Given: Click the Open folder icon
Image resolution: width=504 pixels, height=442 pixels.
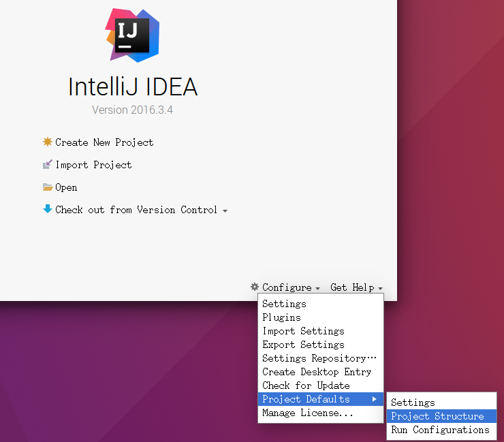Looking at the screenshot, I should coord(47,187).
